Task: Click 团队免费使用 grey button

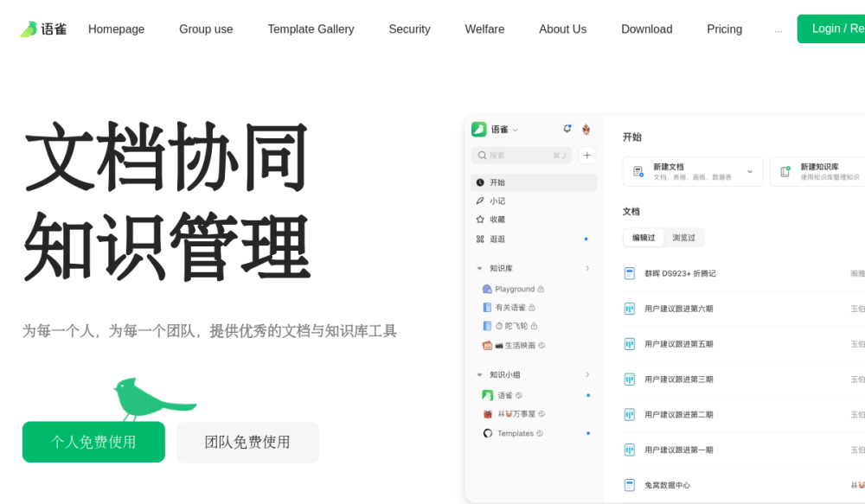Action: pos(247,442)
